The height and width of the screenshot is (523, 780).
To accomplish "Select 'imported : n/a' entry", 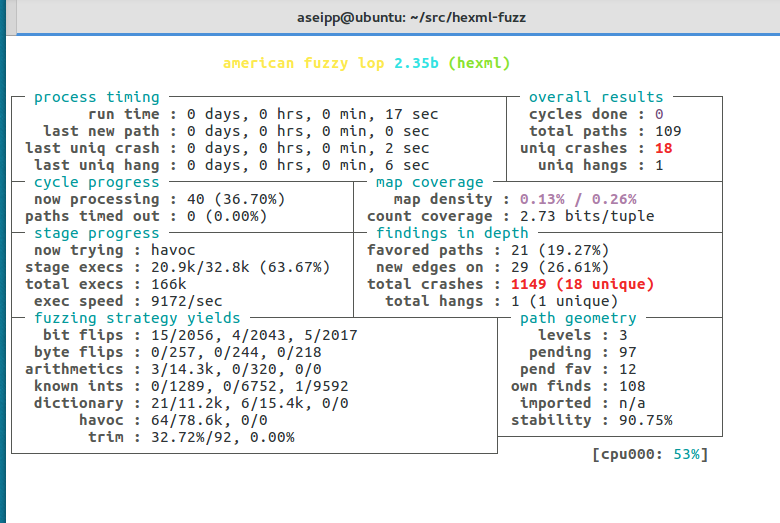I will [583, 403].
